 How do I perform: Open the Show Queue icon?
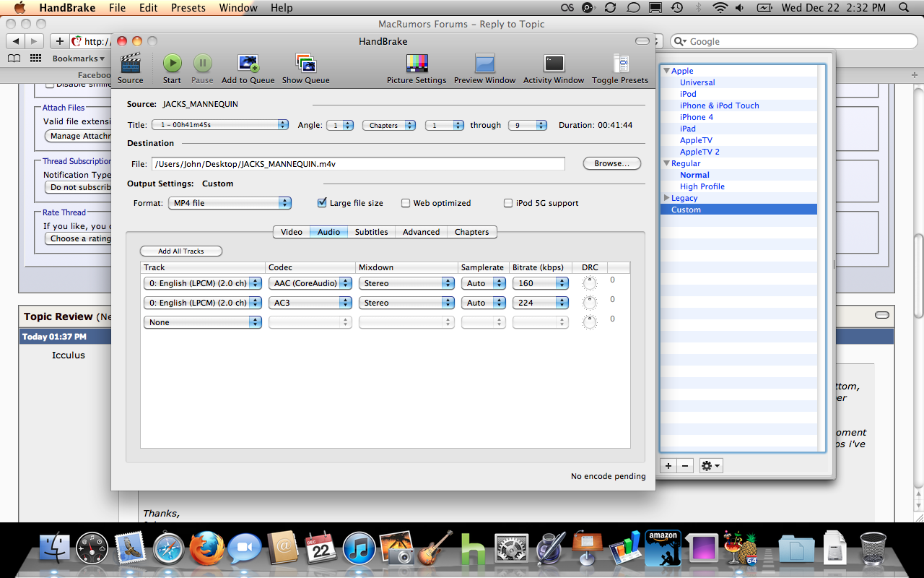[x=306, y=64]
